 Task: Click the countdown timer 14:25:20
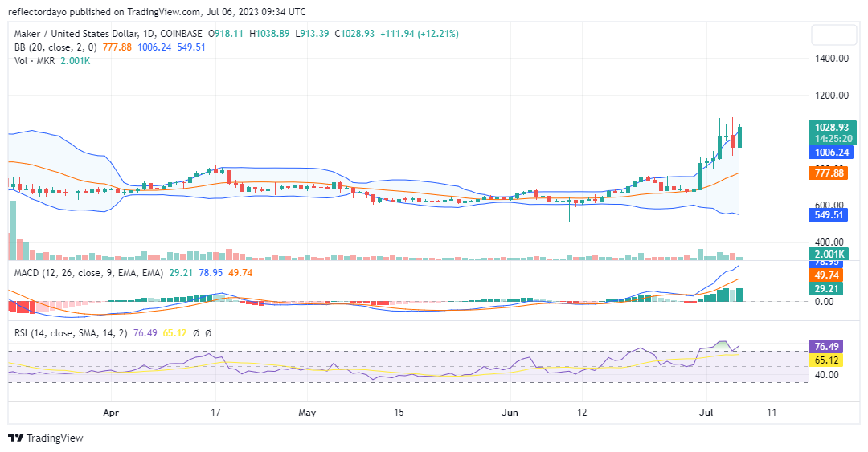point(833,139)
